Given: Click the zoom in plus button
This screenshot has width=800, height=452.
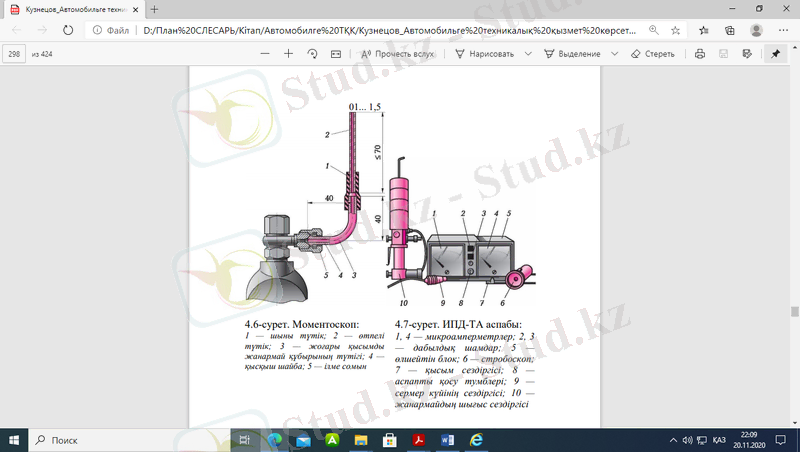Looking at the screenshot, I should [x=288, y=54].
